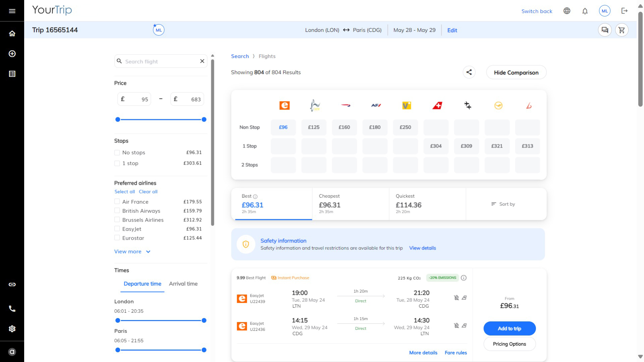Open the shopping cart icon
Image resolution: width=644 pixels, height=362 pixels.
coord(622,30)
